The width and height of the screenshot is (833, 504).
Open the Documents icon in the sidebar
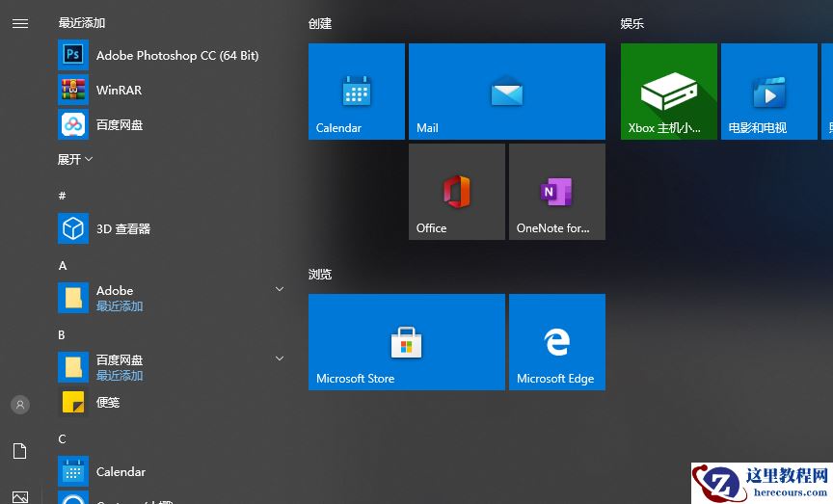pyautogui.click(x=20, y=451)
